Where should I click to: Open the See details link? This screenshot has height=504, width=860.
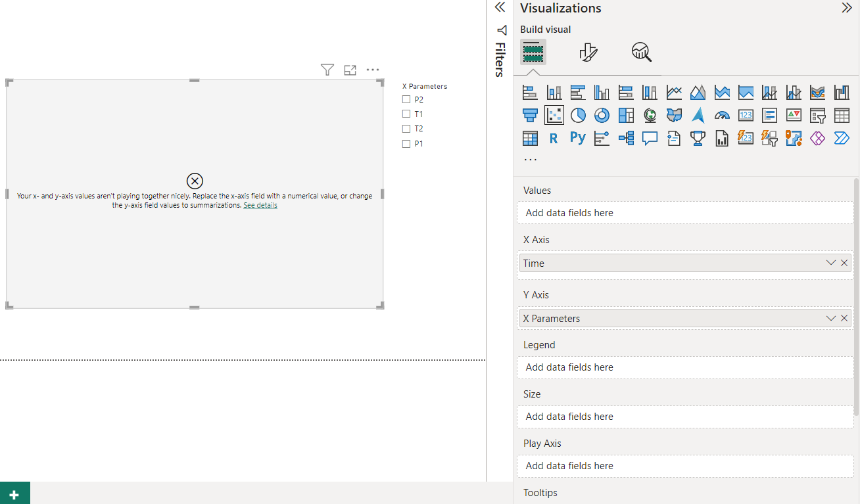tap(260, 205)
